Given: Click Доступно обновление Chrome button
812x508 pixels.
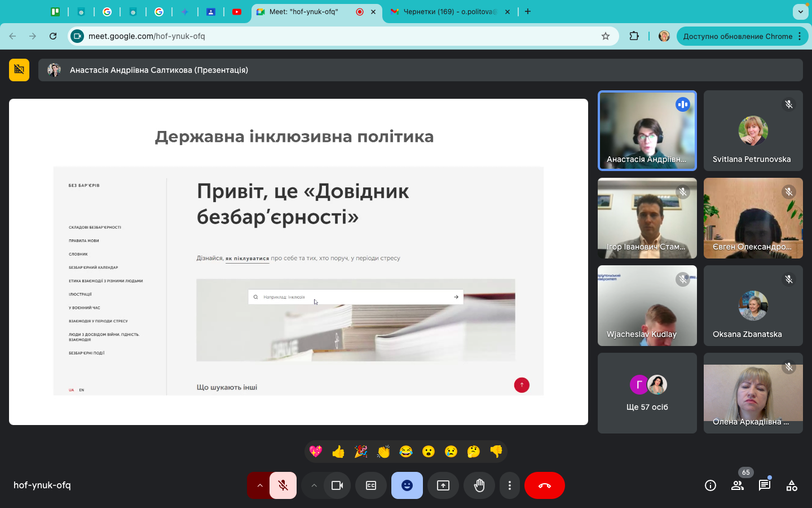Looking at the screenshot, I should 738,36.
